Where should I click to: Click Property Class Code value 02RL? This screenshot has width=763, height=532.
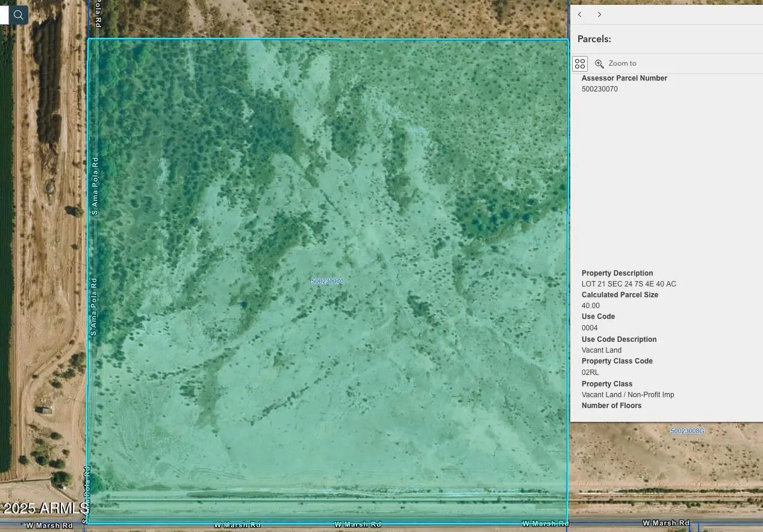click(x=590, y=373)
